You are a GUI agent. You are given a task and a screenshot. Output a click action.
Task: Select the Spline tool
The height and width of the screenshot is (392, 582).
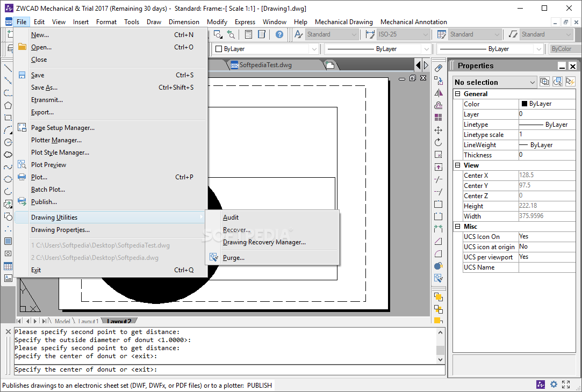[x=8, y=167]
